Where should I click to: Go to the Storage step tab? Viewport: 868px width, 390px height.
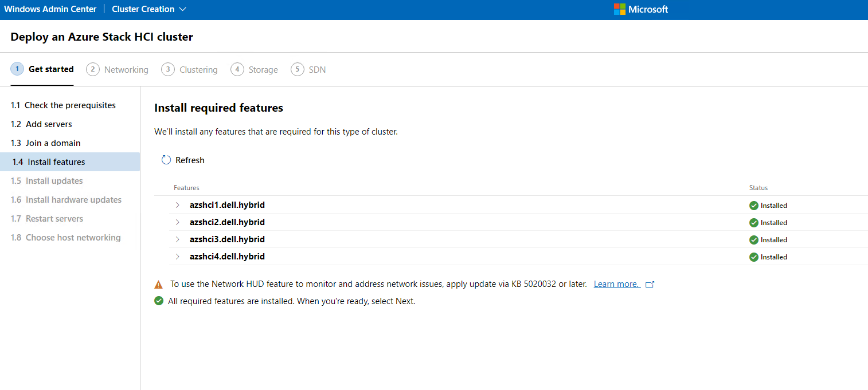click(255, 70)
